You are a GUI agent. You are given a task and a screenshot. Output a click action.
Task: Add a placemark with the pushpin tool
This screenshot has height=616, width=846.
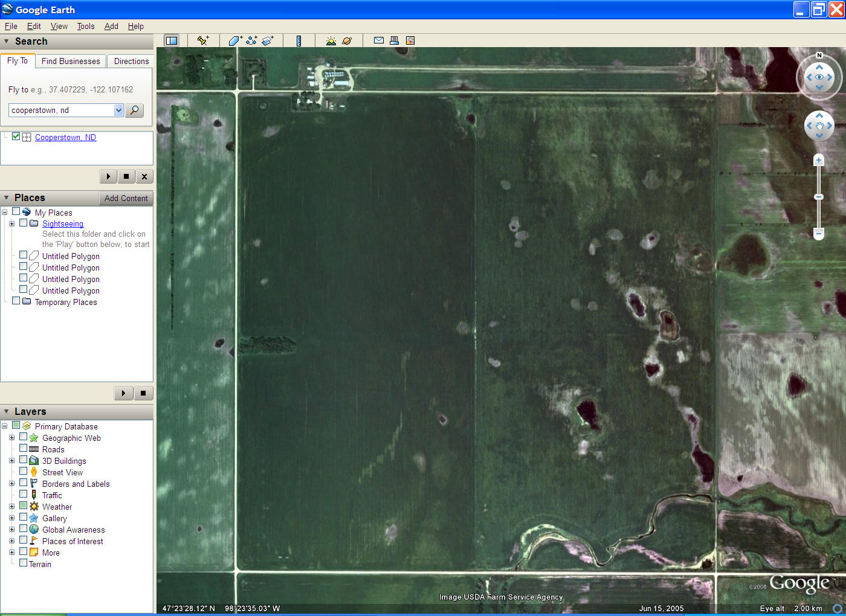click(x=203, y=40)
